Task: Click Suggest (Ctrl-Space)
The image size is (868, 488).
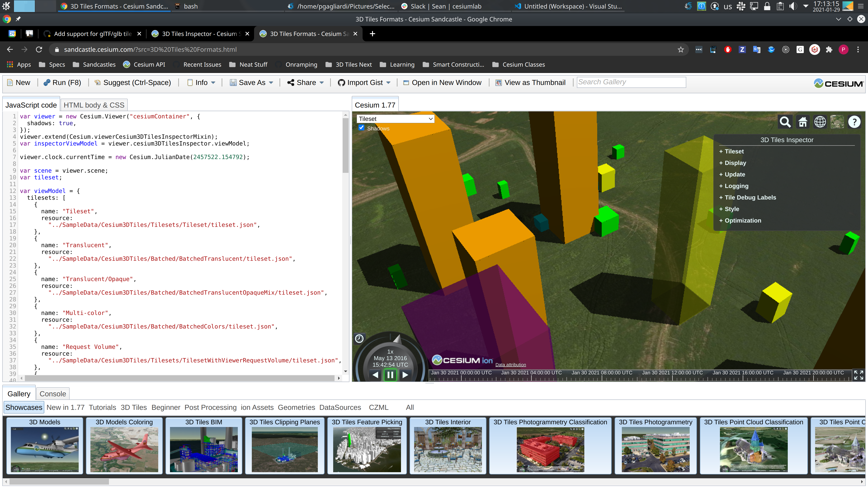Action: point(133,82)
